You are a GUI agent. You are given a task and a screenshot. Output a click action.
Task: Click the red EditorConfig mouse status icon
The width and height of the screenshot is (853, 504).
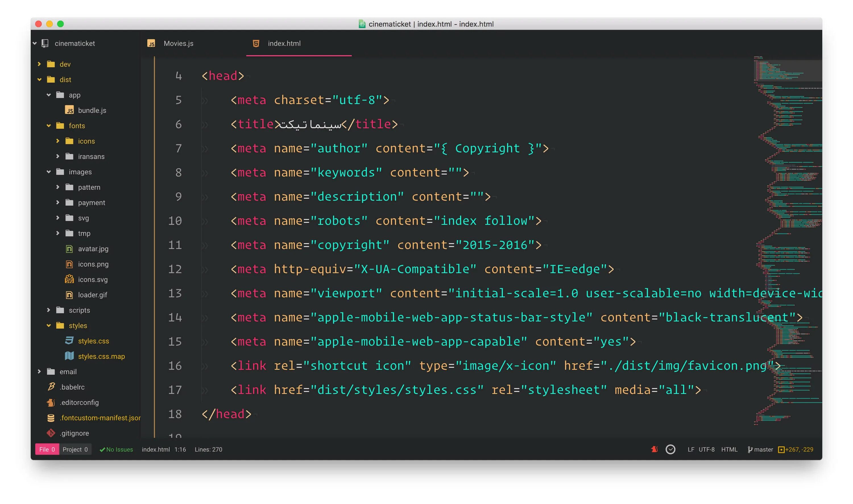(654, 449)
